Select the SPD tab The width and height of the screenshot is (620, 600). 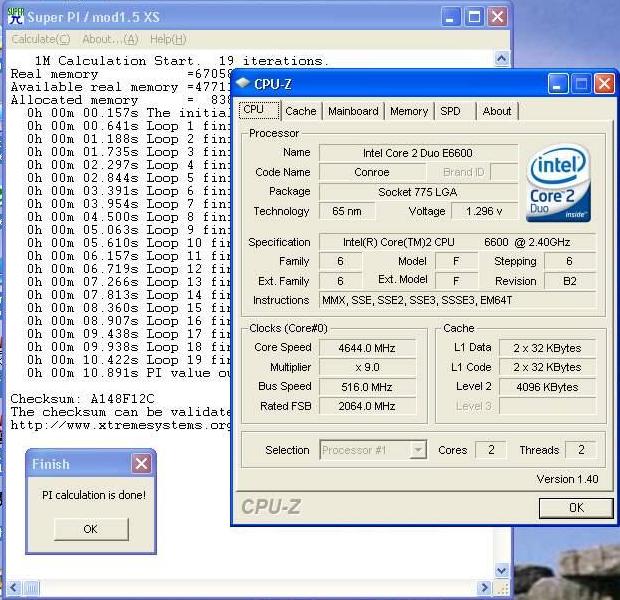click(451, 111)
